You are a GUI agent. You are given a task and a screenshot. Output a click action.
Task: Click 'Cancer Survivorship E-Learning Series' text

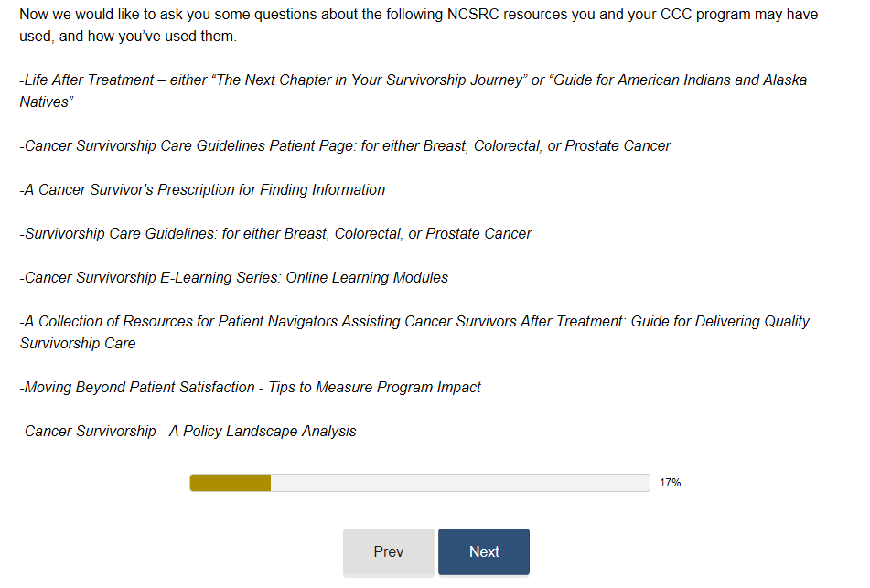151,278
